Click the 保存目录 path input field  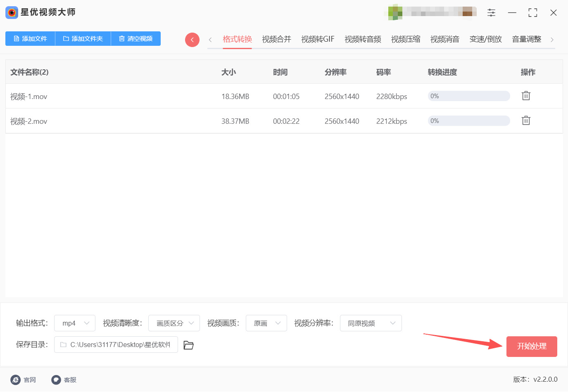tap(116, 345)
